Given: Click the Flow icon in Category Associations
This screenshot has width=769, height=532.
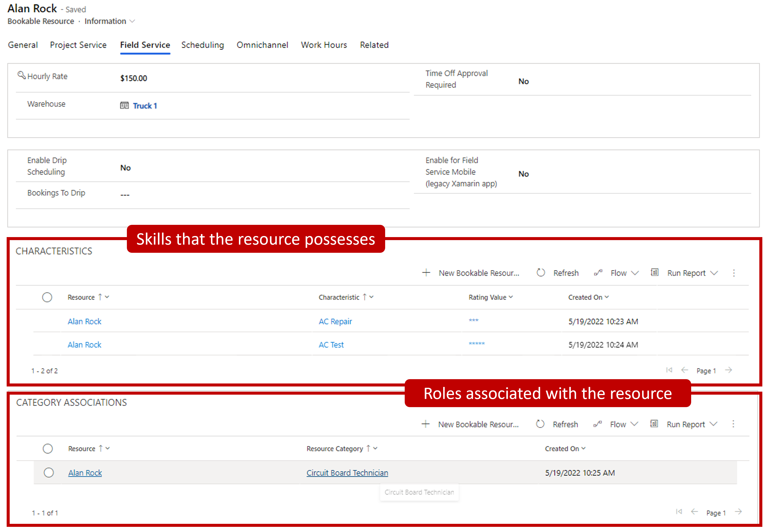Looking at the screenshot, I should pyautogui.click(x=597, y=424).
